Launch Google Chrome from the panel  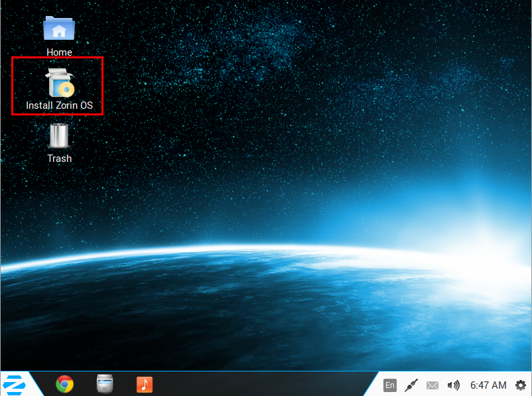click(x=64, y=384)
